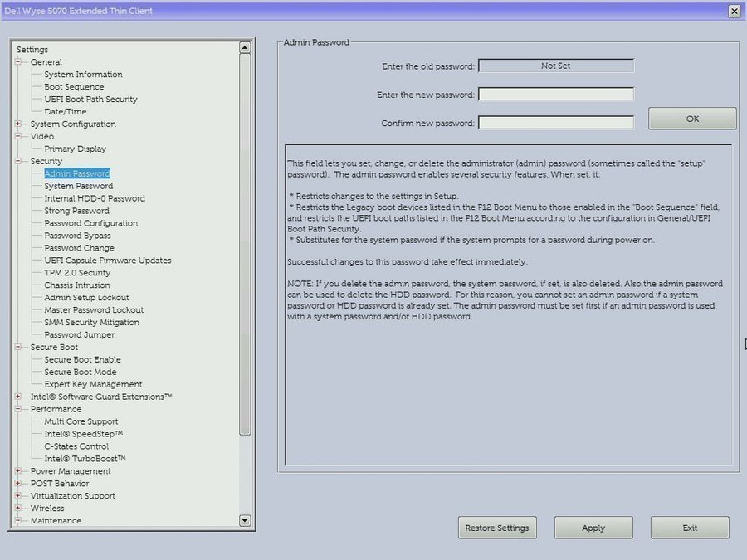This screenshot has width=747, height=560.
Task: Focus the Confirm new password field
Action: pos(556,124)
